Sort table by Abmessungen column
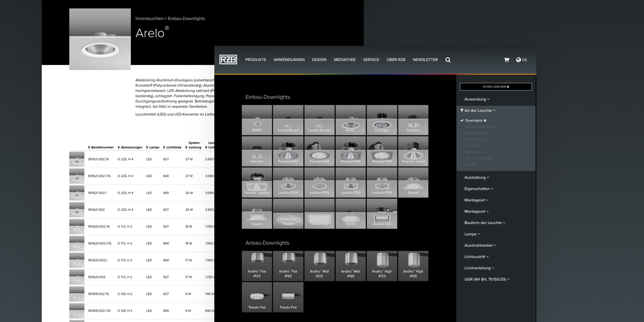The height and width of the screenshot is (322, 644). [x=130, y=147]
